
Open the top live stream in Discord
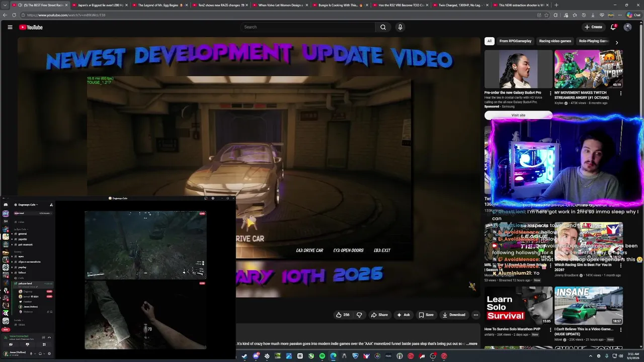[x=145, y=245]
